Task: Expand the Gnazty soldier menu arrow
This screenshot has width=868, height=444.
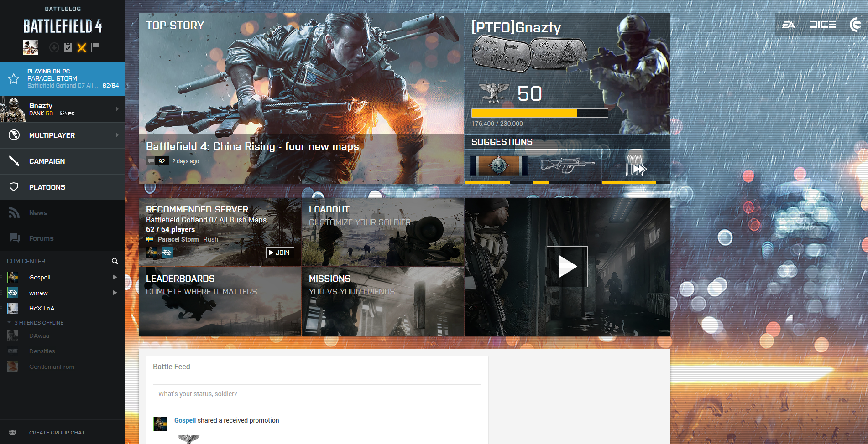Action: (x=117, y=109)
